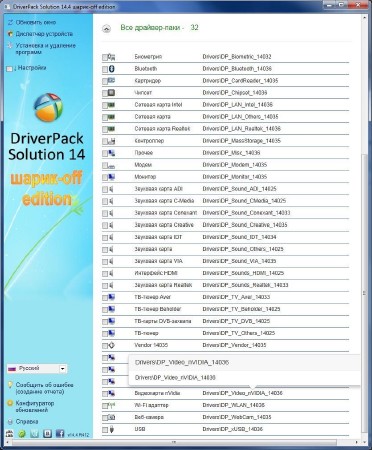Click the speaker icon for Интерфейс HDMI
This screenshot has width=372, height=450.
point(111,273)
